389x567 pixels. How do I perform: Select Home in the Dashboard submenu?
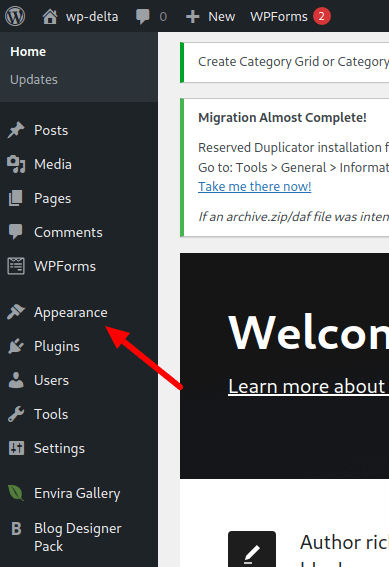click(28, 51)
